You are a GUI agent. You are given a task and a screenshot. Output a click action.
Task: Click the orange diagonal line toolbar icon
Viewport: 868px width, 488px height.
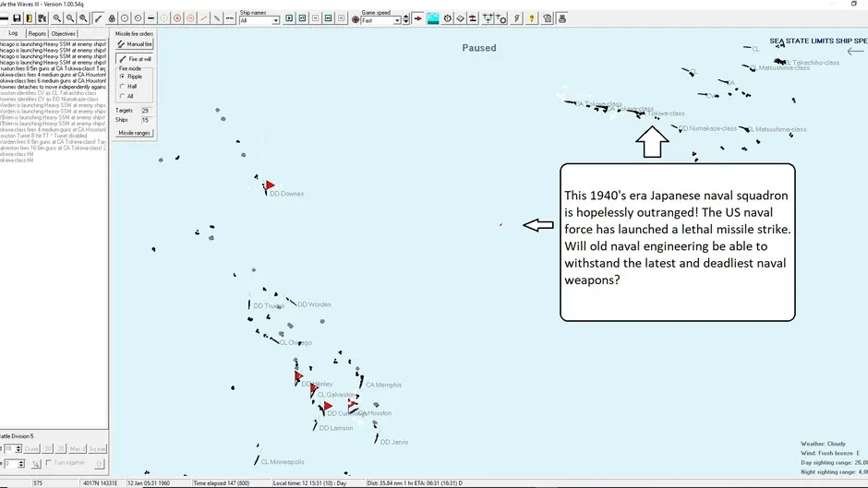[x=204, y=18]
